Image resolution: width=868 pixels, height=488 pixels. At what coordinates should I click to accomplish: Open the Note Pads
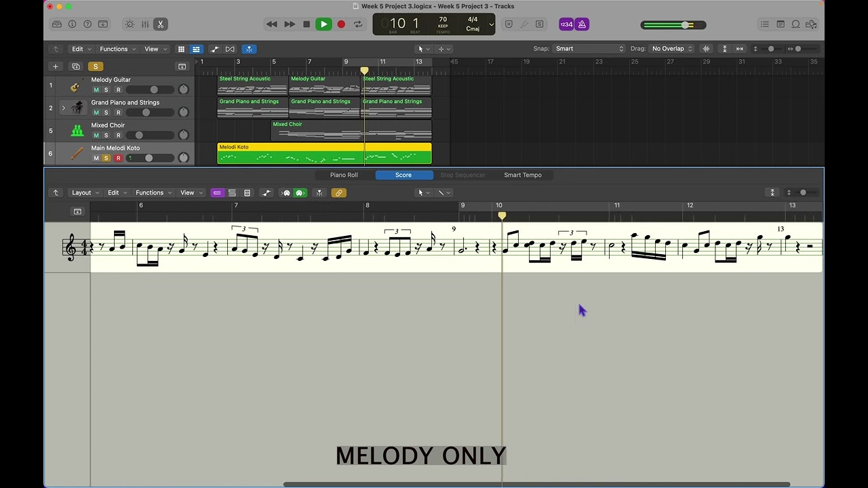781,24
